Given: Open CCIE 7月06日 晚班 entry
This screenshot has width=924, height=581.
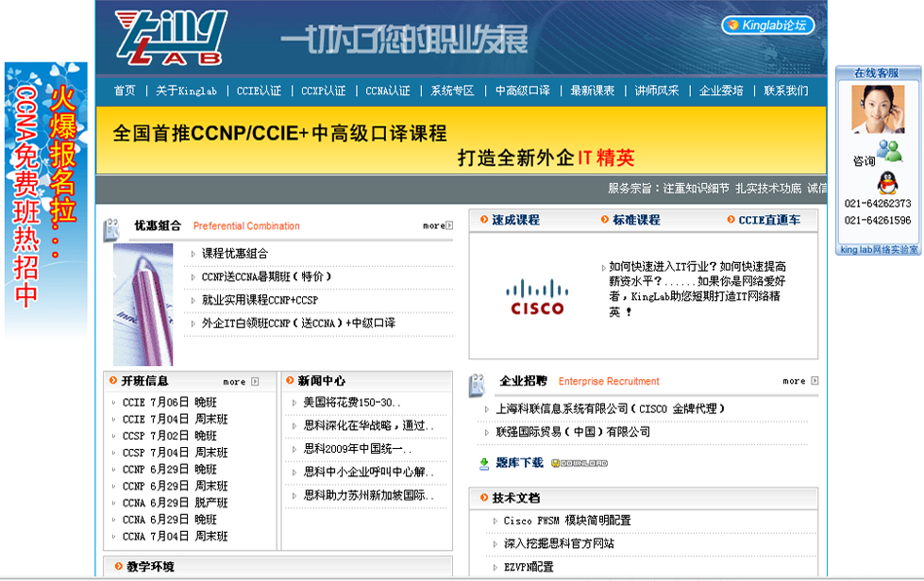Looking at the screenshot, I should (x=170, y=402).
